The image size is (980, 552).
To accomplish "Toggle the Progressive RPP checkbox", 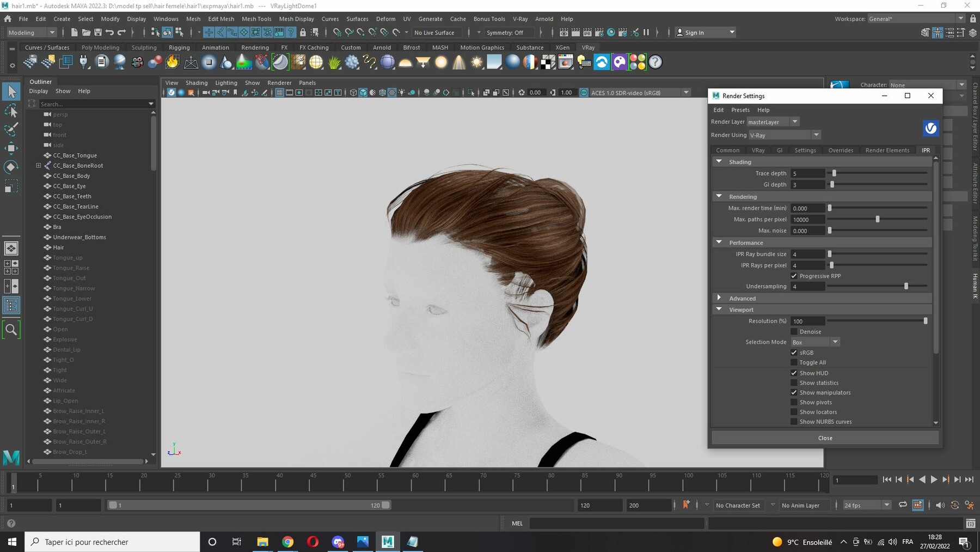I will click(794, 276).
